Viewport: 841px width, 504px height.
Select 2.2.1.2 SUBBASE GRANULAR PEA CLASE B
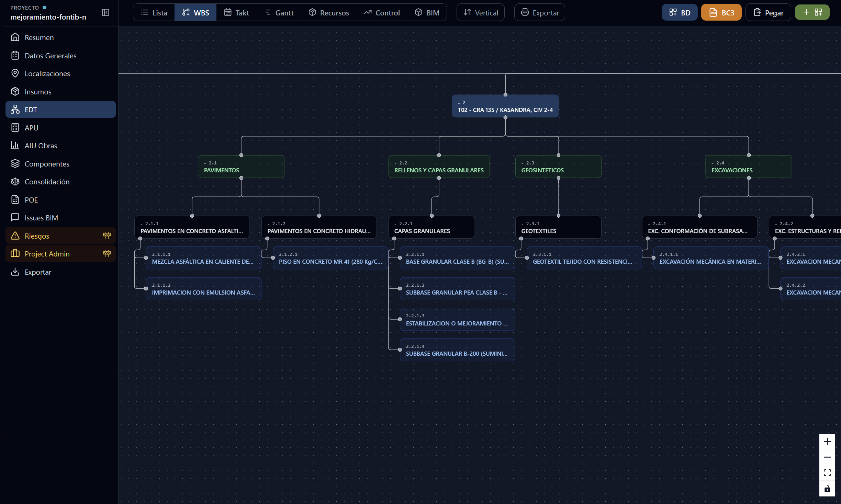pyautogui.click(x=457, y=289)
